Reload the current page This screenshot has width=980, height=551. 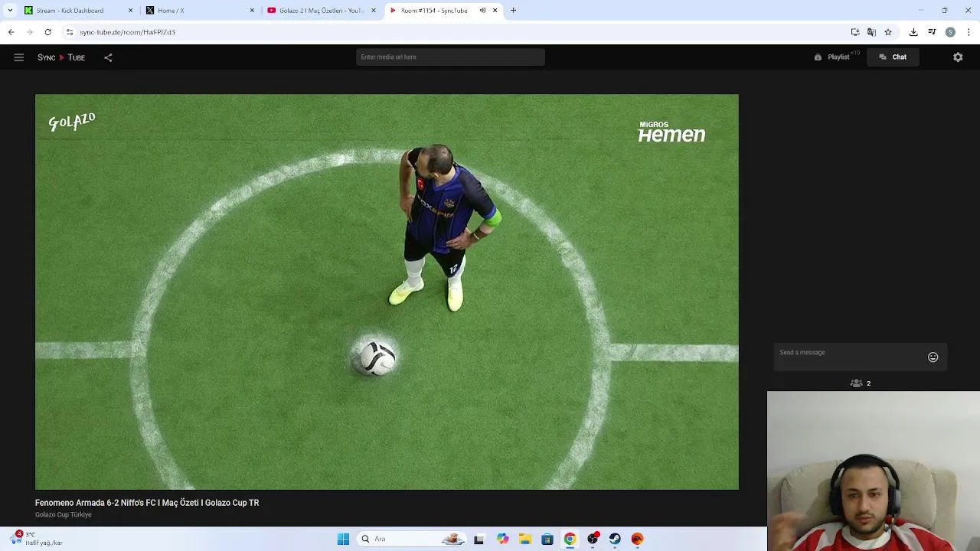47,32
